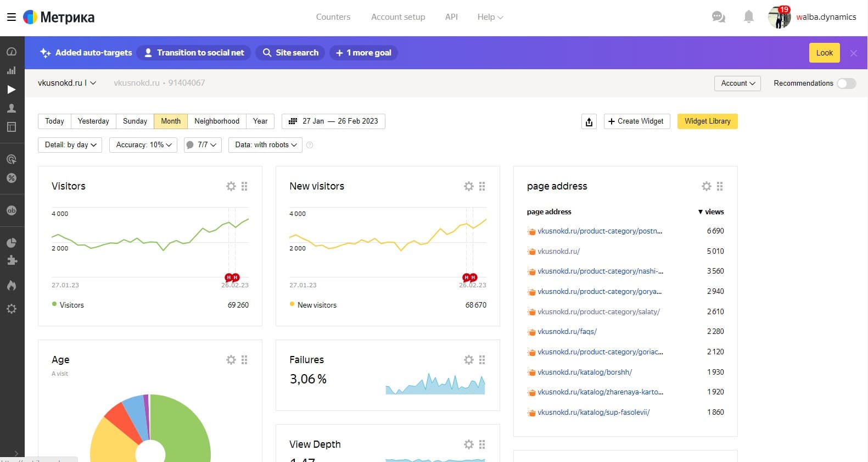Open the Webvisor play icon in sidebar
Viewport: 868px width, 462px height.
[11, 89]
